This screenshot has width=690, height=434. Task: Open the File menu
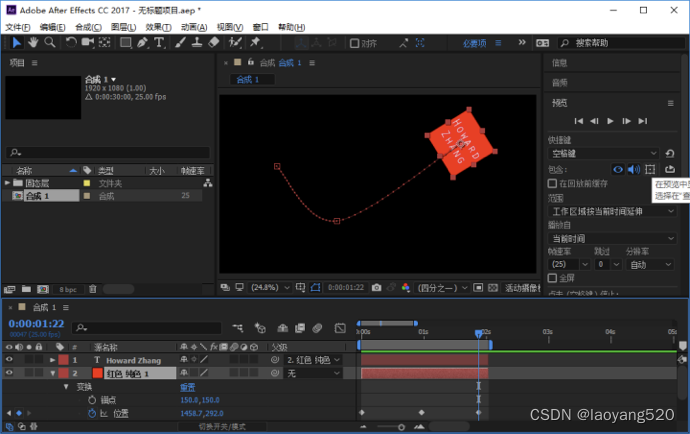coord(18,27)
